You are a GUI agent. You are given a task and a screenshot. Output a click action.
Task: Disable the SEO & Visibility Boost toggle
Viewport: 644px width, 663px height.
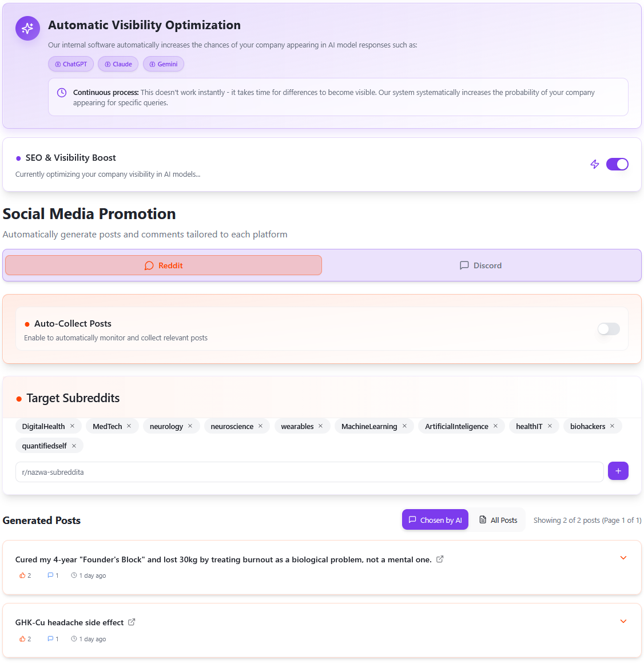(x=617, y=164)
